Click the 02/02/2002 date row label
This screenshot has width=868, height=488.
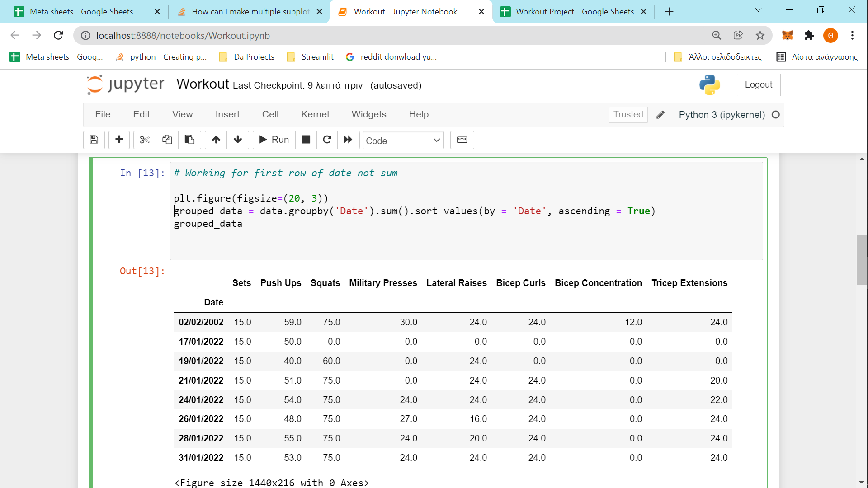point(201,322)
